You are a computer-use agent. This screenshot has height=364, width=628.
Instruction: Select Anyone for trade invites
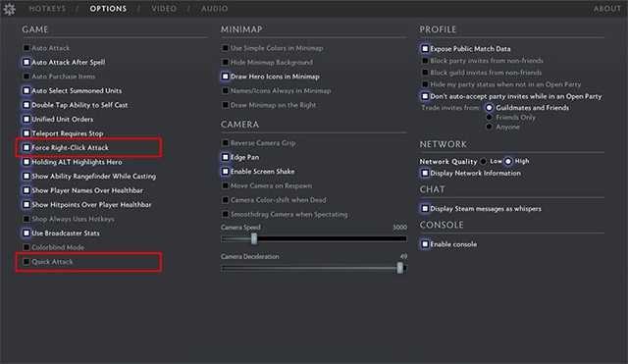(x=489, y=127)
